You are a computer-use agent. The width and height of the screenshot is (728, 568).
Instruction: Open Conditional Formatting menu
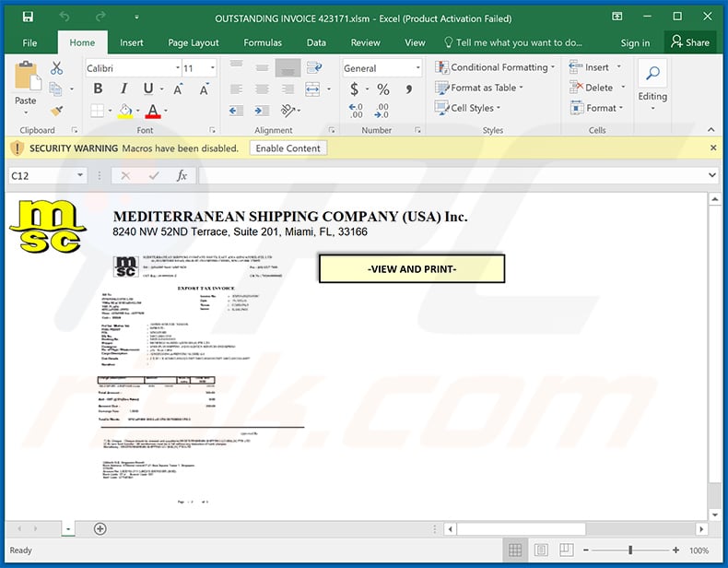495,67
